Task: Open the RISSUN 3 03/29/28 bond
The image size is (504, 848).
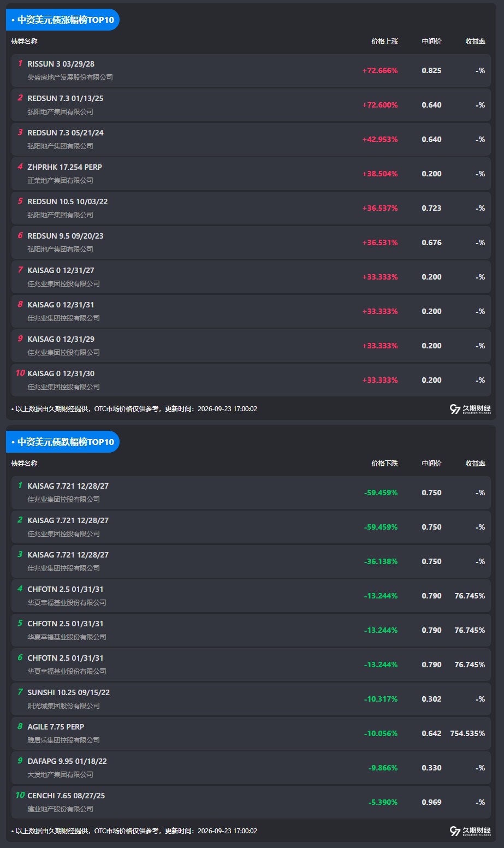Action: point(61,64)
